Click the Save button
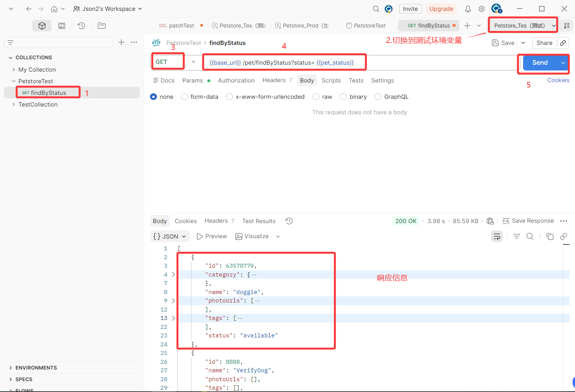This screenshot has height=392, width=575. [503, 43]
